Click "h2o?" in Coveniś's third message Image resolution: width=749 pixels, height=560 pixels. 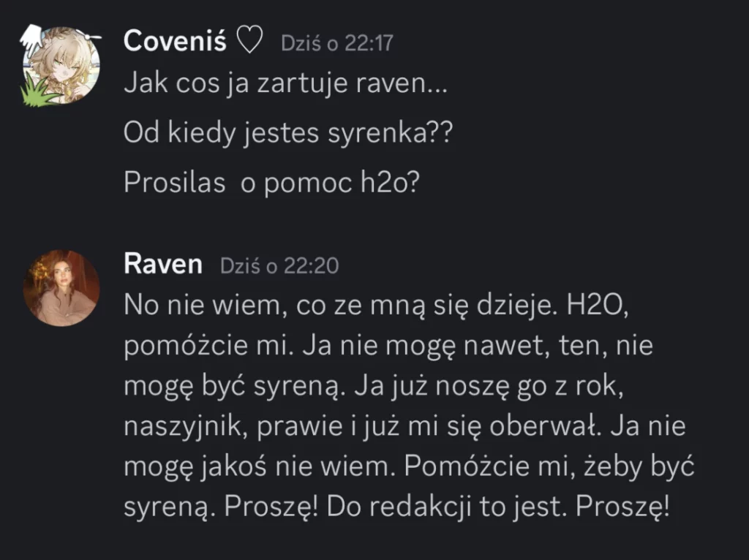(390, 182)
